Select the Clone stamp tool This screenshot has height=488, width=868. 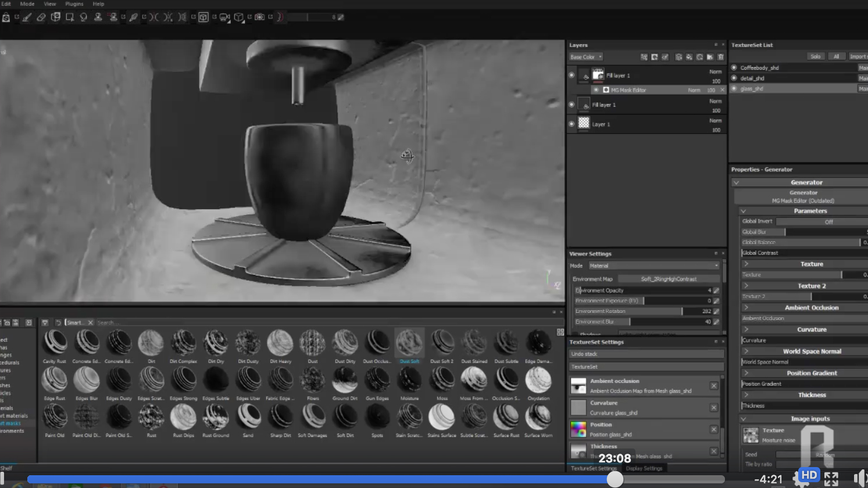[x=98, y=17]
